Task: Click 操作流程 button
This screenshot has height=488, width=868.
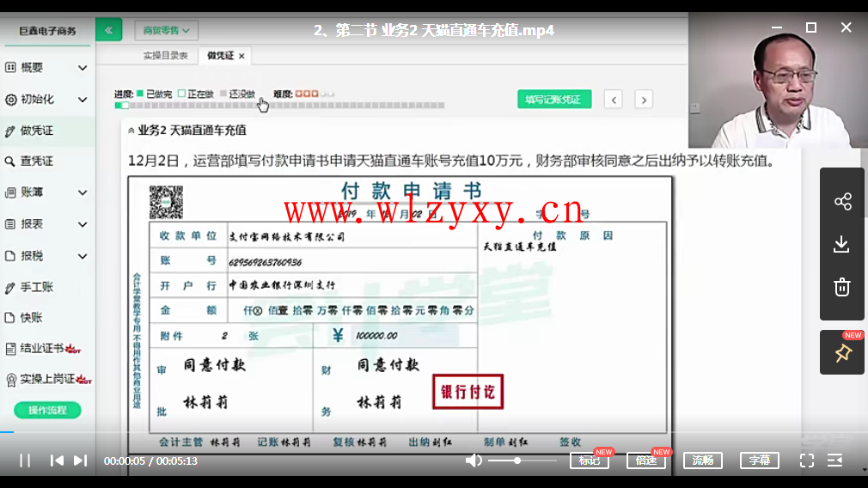Action: tap(47, 410)
